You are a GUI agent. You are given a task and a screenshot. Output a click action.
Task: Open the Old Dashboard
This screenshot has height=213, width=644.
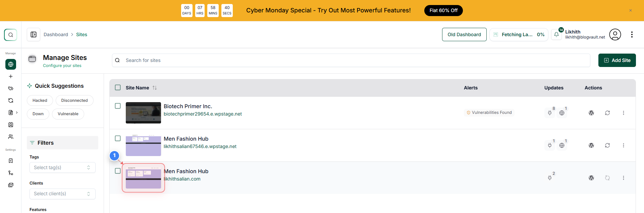click(x=464, y=34)
